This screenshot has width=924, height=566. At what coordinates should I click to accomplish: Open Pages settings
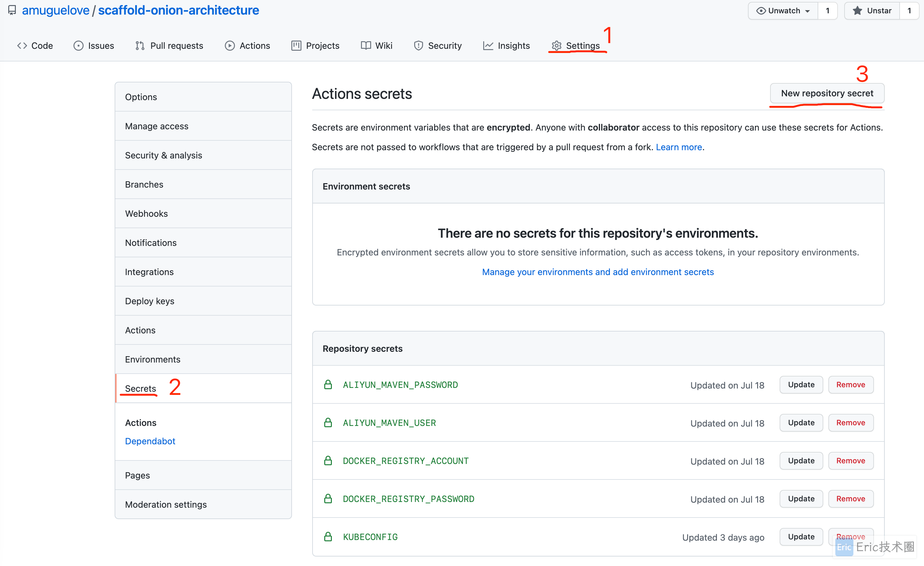[x=203, y=475]
